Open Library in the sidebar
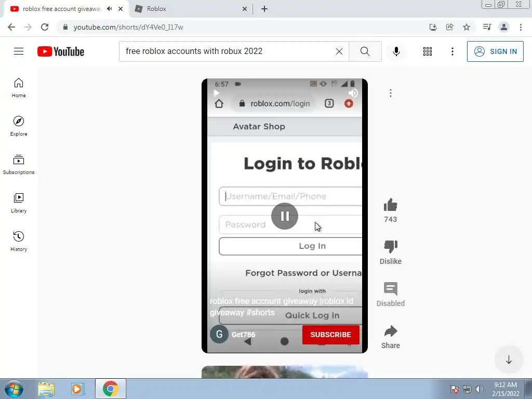The image size is (532, 399). (19, 203)
